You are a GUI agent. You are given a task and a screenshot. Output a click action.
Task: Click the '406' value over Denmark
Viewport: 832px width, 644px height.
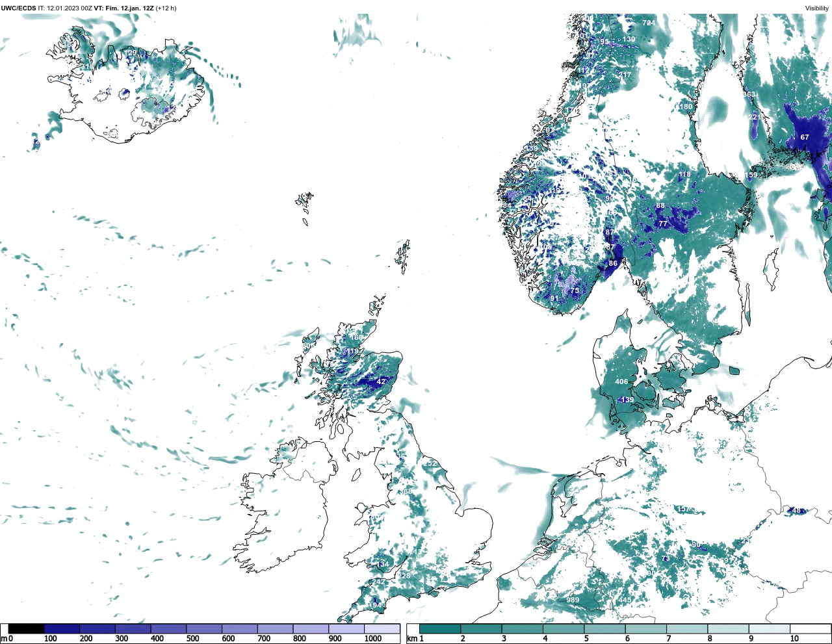point(621,381)
